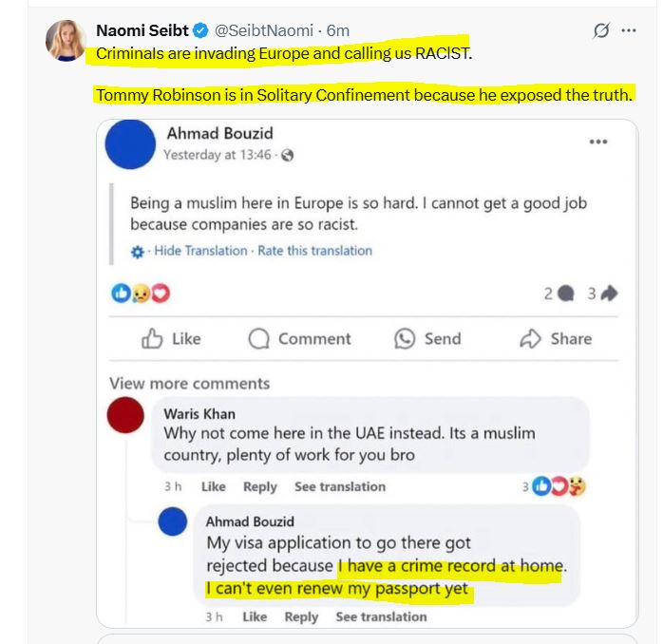Click the WhatsApp Send icon

tap(406, 339)
